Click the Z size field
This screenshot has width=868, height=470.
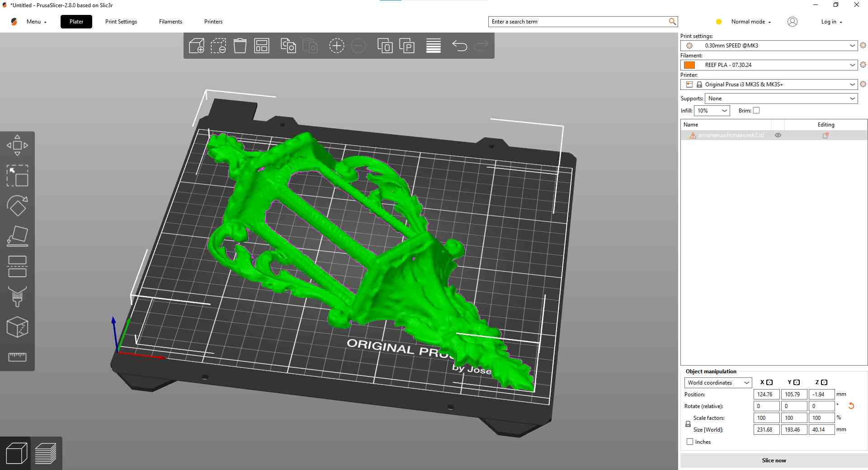pyautogui.click(x=821, y=429)
